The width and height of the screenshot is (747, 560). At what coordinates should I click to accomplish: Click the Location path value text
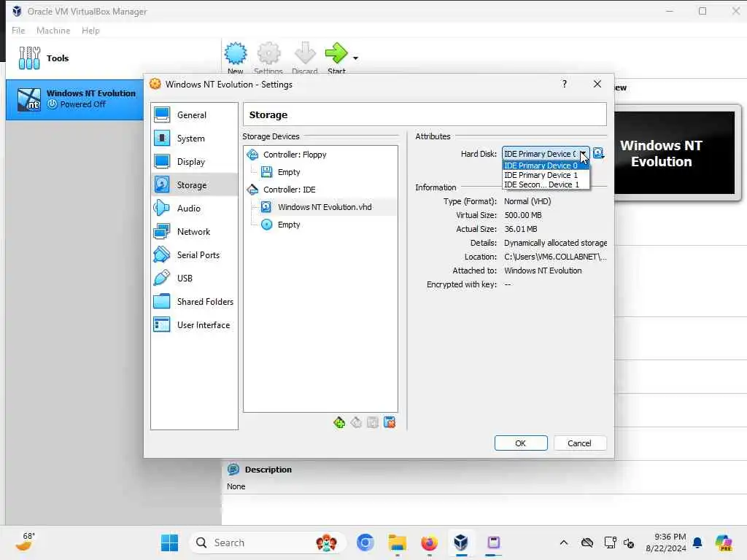click(x=555, y=257)
